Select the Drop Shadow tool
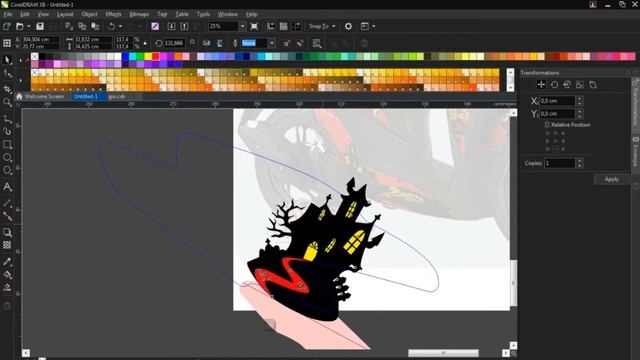The width and height of the screenshot is (640, 360). (x=7, y=232)
